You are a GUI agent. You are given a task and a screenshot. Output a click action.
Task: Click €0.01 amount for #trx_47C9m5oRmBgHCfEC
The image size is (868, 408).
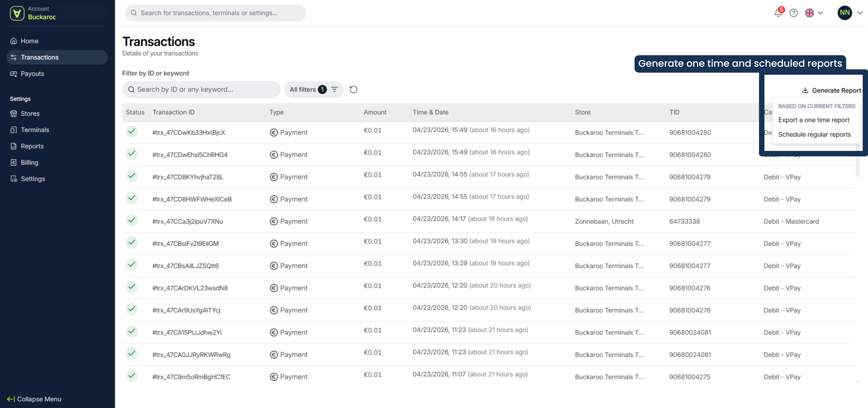pos(372,375)
